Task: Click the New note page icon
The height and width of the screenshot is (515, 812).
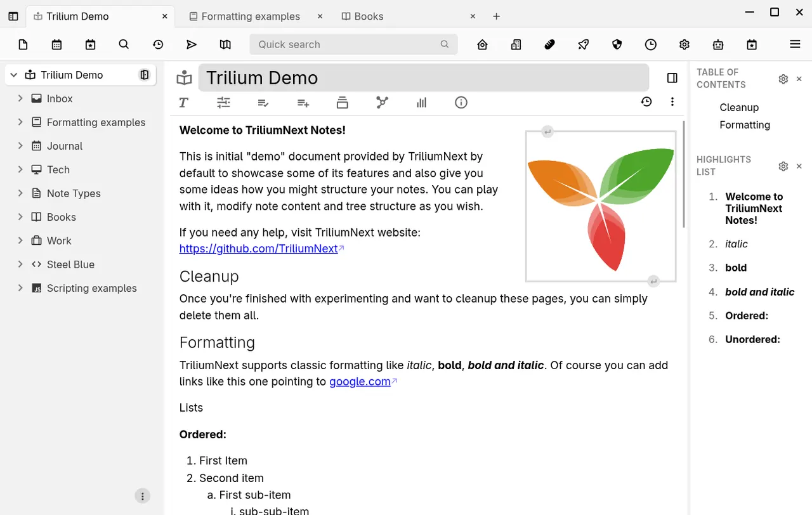Action: 23,44
